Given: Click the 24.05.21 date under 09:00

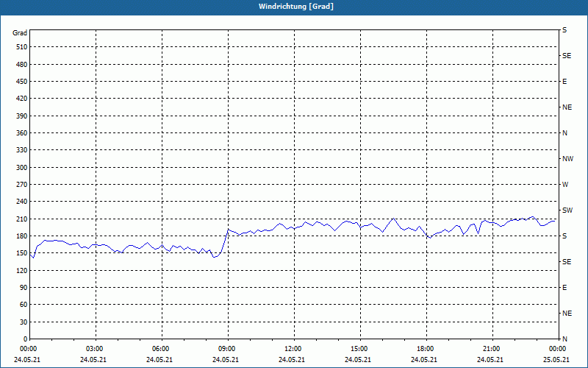Looking at the screenshot, I should tap(226, 360).
